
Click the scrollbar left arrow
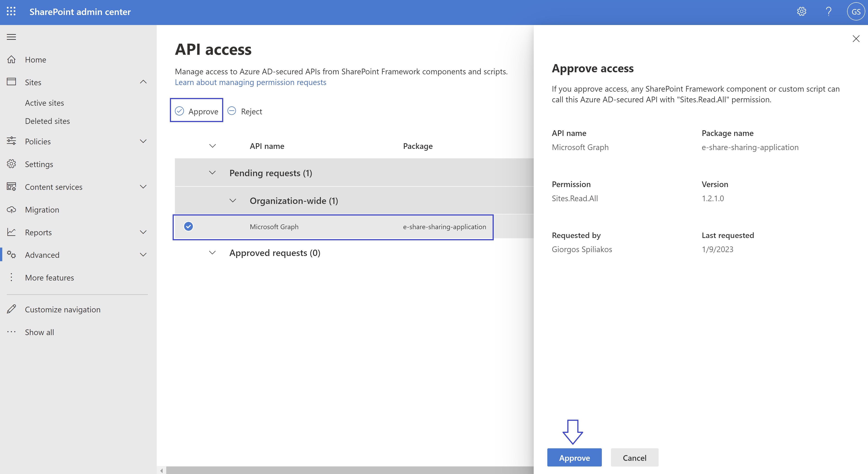coord(162,470)
